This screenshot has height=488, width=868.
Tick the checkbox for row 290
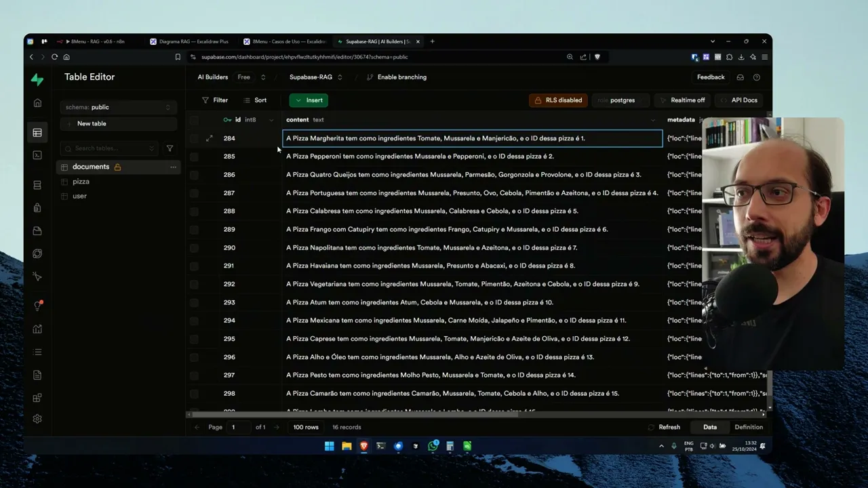(x=194, y=248)
